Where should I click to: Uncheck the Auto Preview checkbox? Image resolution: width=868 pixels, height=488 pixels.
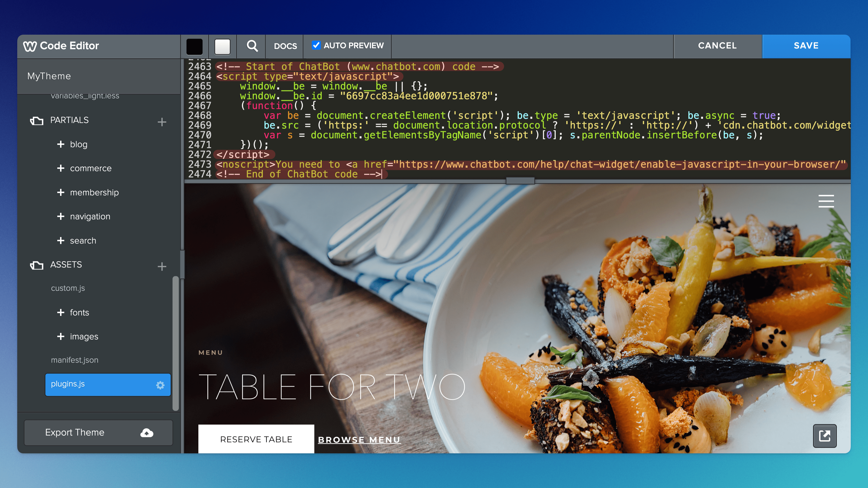(x=316, y=45)
